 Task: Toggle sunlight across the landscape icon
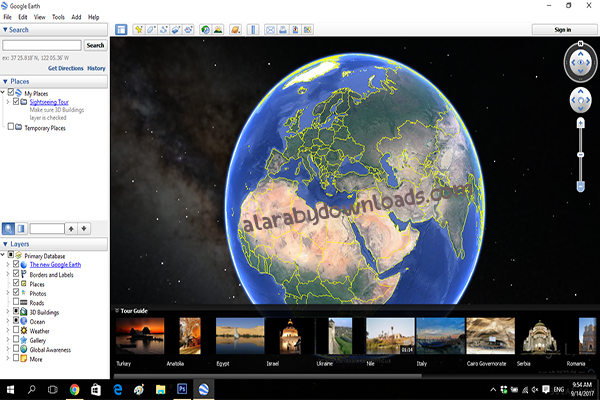click(x=218, y=29)
